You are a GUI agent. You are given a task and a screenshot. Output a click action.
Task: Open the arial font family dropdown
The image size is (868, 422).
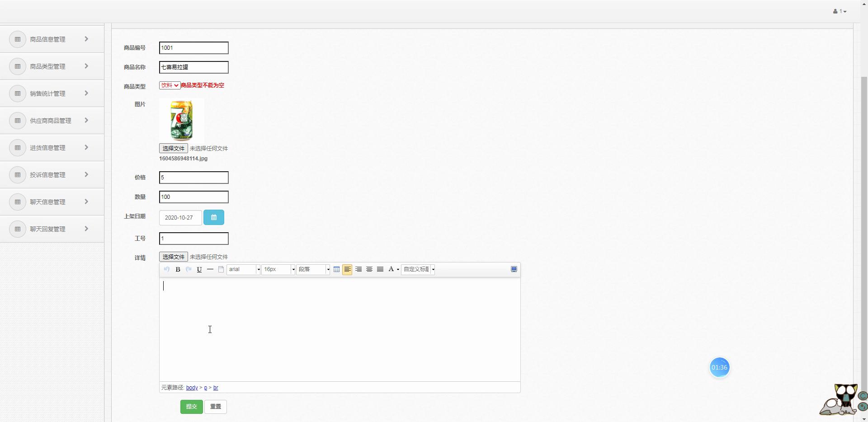point(244,269)
